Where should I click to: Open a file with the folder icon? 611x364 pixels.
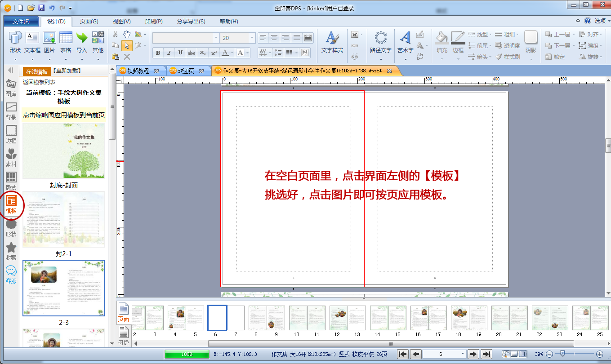click(x=31, y=8)
